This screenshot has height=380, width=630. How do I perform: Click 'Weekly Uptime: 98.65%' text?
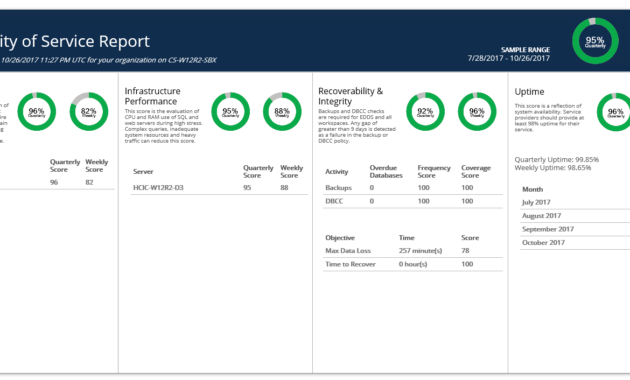[x=552, y=168]
